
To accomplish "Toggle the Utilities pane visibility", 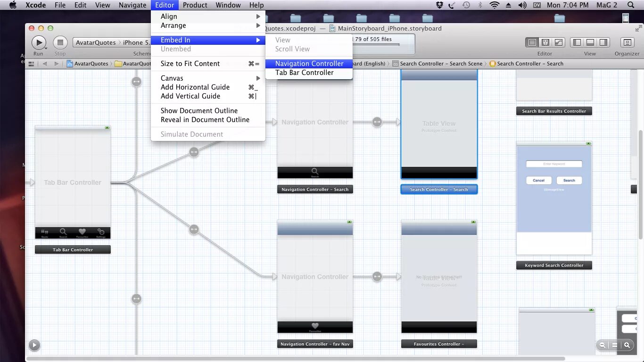I will (603, 42).
